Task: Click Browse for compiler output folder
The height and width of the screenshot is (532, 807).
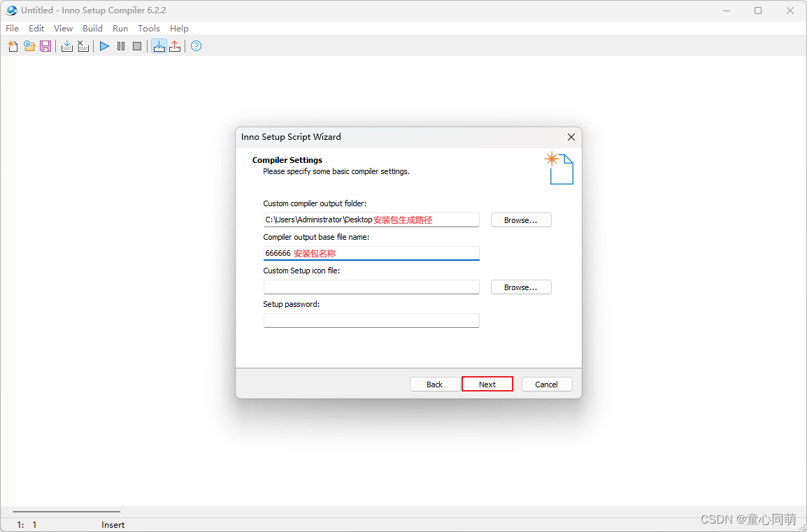Action: [x=521, y=220]
